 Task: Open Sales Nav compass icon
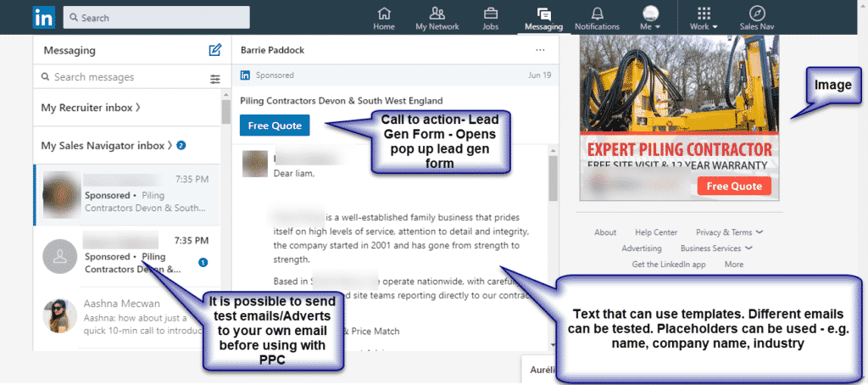pyautogui.click(x=757, y=19)
